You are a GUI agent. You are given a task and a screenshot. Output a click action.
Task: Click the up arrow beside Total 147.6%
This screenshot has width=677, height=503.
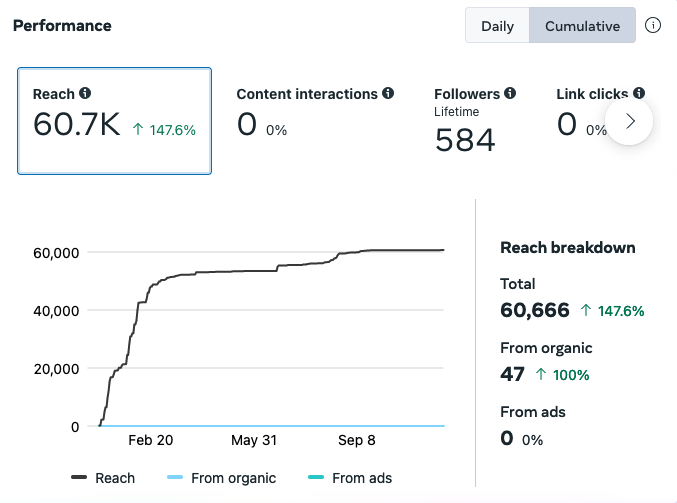[x=586, y=310]
